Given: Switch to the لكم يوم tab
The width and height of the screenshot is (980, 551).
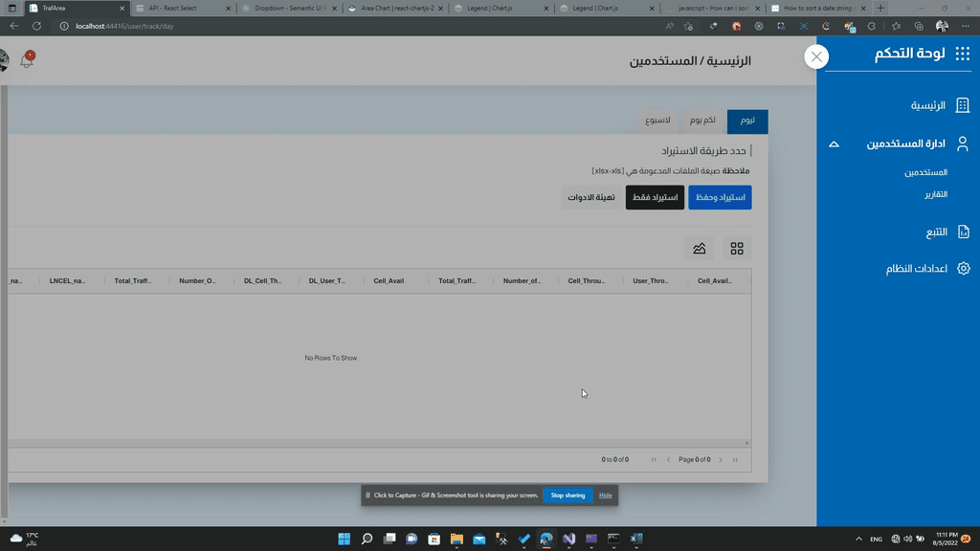Looking at the screenshot, I should pos(702,121).
